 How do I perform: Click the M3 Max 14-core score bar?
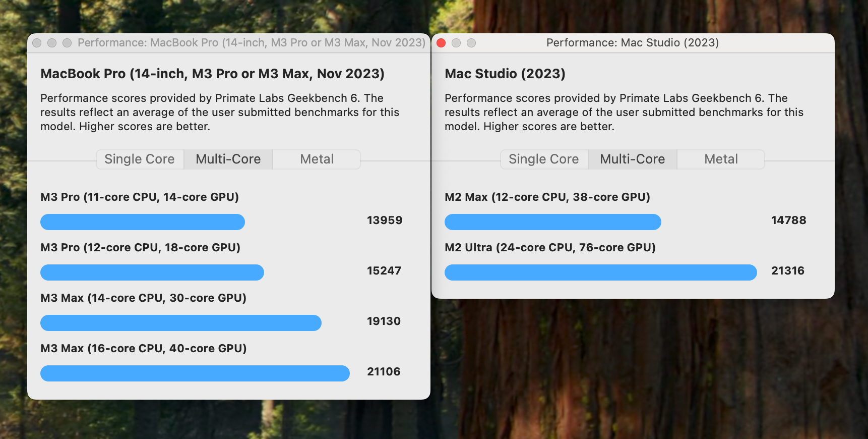pos(181,323)
